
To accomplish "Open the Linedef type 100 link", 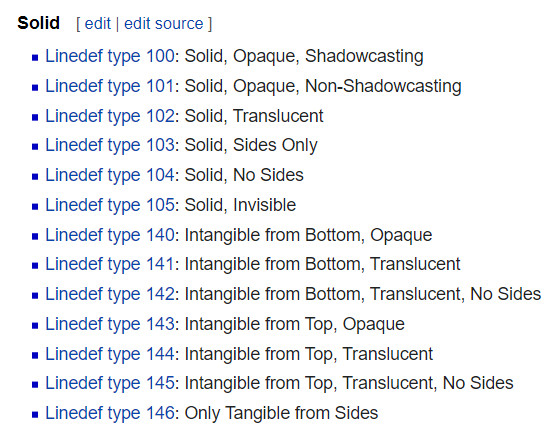I will point(110,56).
